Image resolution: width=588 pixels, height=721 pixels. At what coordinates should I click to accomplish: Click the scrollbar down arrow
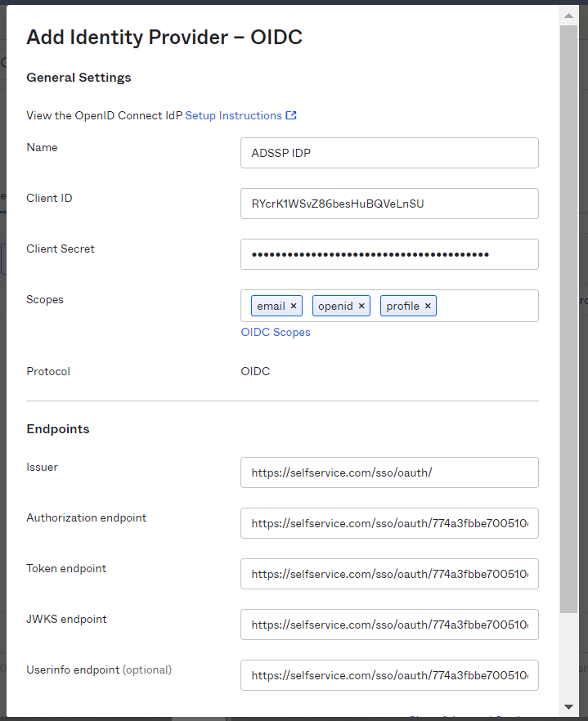coord(568,706)
